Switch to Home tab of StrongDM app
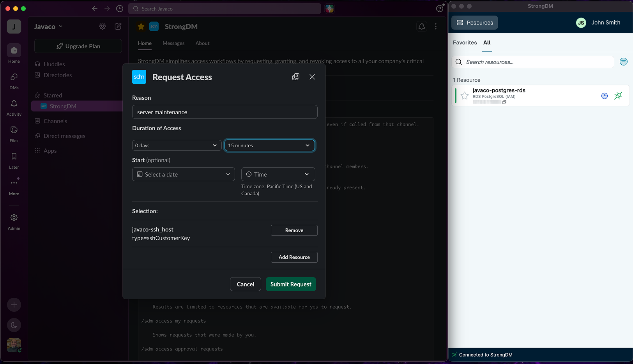 [x=145, y=43]
